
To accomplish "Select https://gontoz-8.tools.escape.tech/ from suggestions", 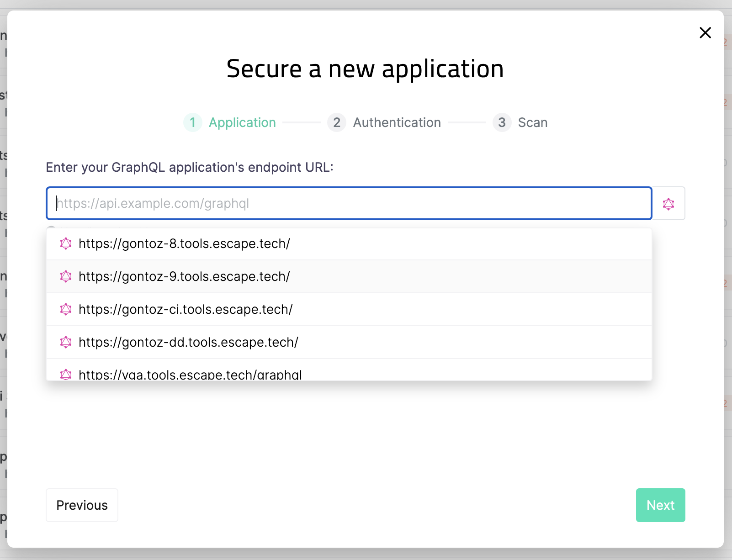I will pos(185,243).
